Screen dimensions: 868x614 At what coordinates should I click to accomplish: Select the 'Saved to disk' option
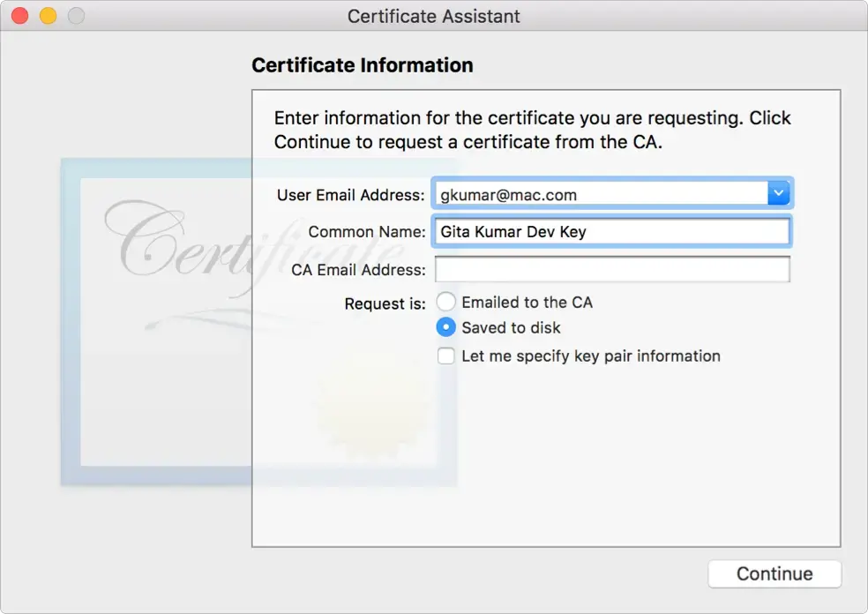[446, 326]
